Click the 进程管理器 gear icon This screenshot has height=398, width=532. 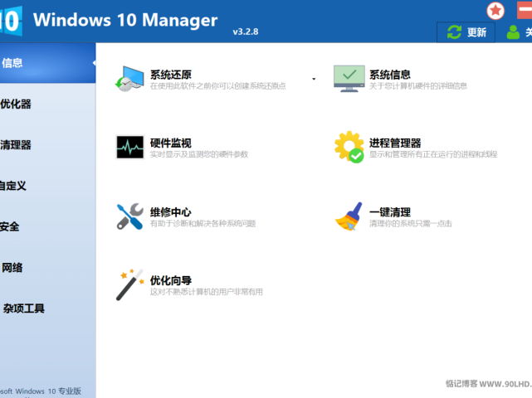pyautogui.click(x=349, y=147)
